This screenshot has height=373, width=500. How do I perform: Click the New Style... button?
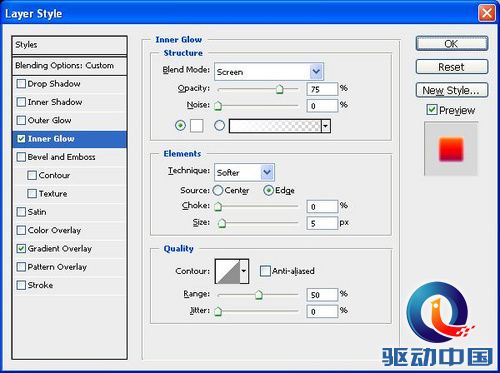pos(452,90)
